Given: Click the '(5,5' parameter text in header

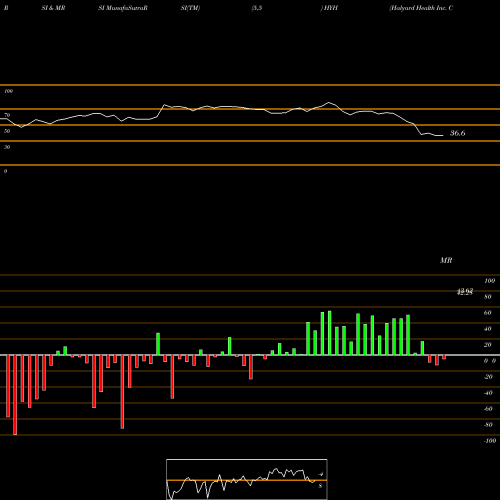Looking at the screenshot, I should (x=257, y=8).
